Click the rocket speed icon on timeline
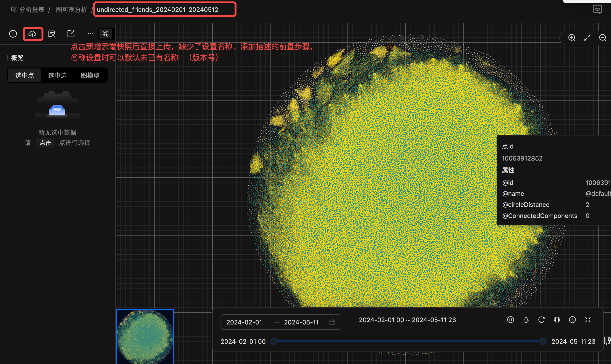This screenshot has width=611, height=364. pyautogui.click(x=526, y=320)
